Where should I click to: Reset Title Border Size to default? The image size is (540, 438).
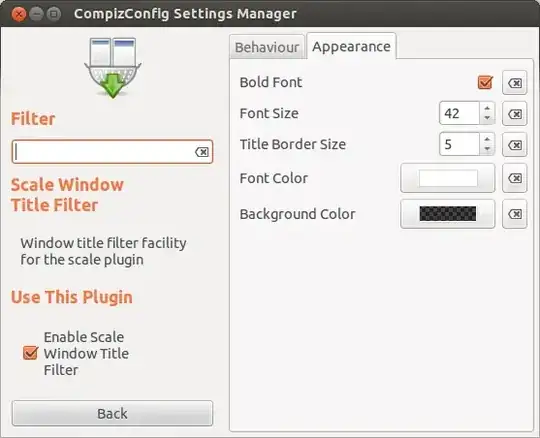515,145
